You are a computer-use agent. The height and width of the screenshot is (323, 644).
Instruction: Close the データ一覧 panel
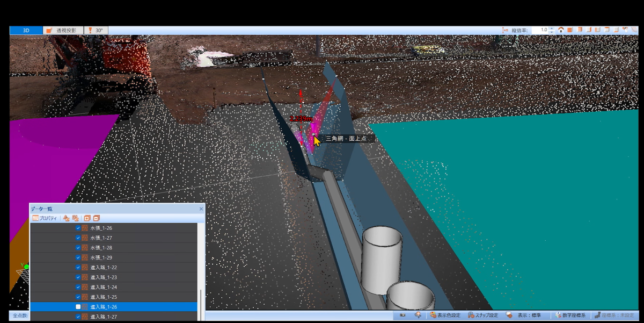click(201, 209)
